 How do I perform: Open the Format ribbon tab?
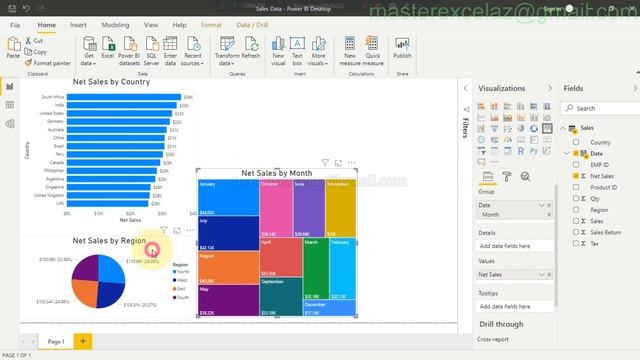point(211,25)
